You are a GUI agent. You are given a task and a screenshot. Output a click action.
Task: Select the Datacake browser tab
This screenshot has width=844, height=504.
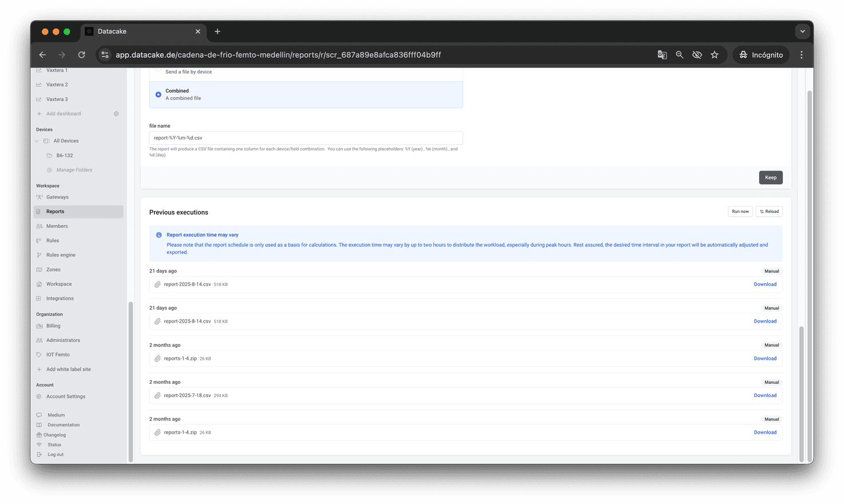click(x=143, y=31)
